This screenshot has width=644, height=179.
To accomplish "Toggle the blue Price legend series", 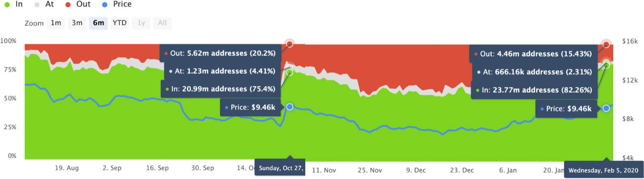I will pyautogui.click(x=117, y=4).
